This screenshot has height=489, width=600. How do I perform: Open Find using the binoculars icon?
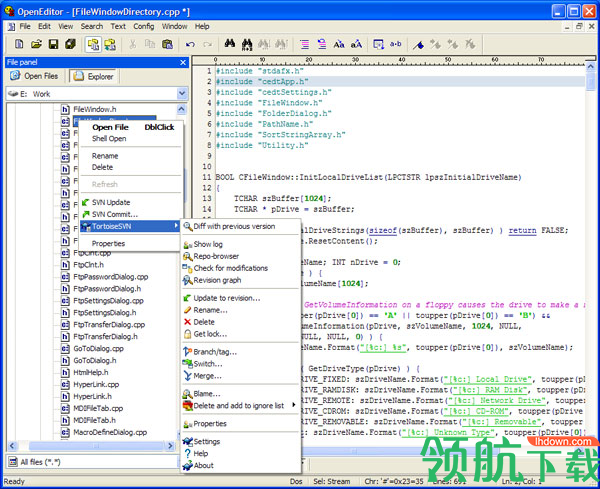230,44
